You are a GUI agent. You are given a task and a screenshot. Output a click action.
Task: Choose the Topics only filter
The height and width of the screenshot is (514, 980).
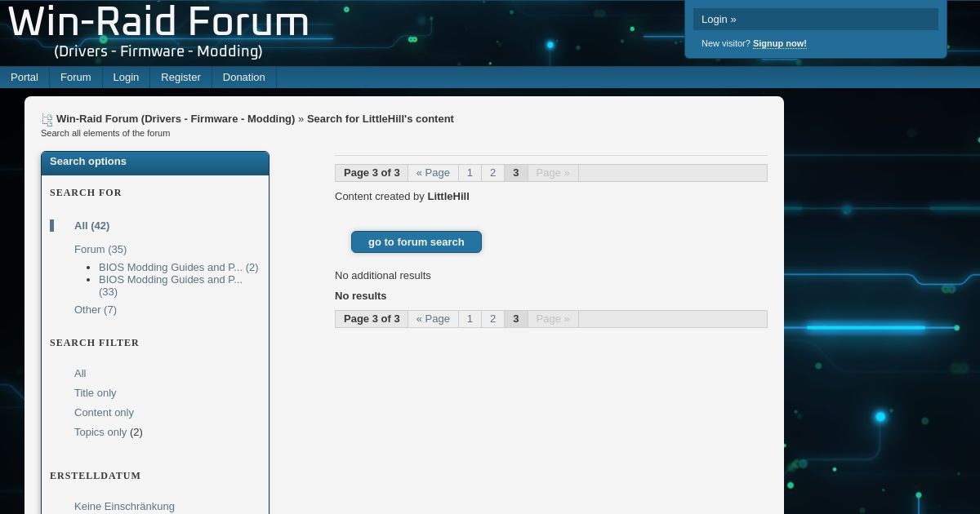(x=100, y=432)
